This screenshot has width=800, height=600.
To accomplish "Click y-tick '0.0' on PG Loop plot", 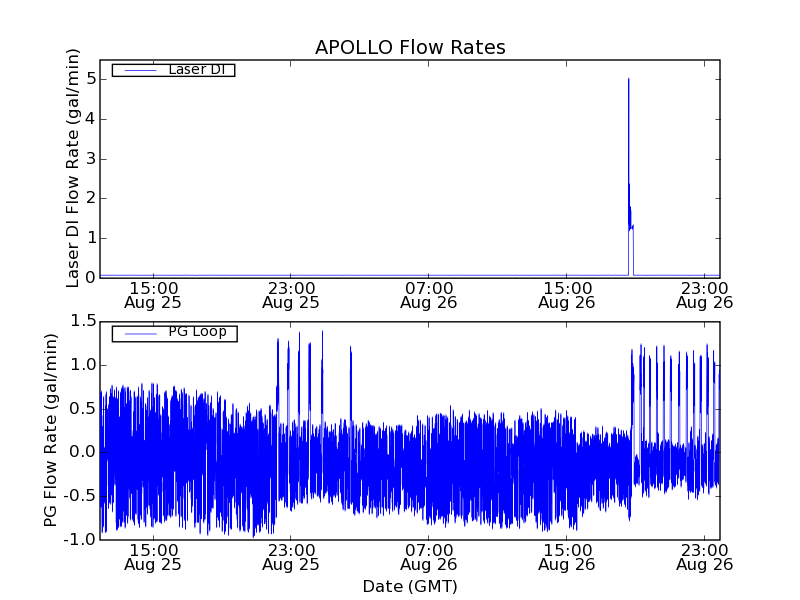I will pos(84,452).
